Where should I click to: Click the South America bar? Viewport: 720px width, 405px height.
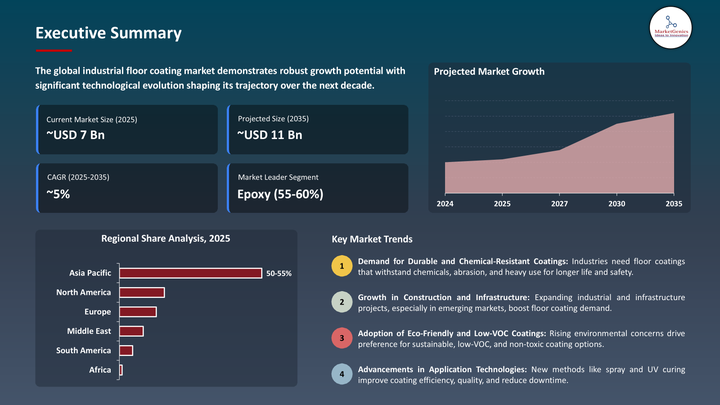(126, 351)
